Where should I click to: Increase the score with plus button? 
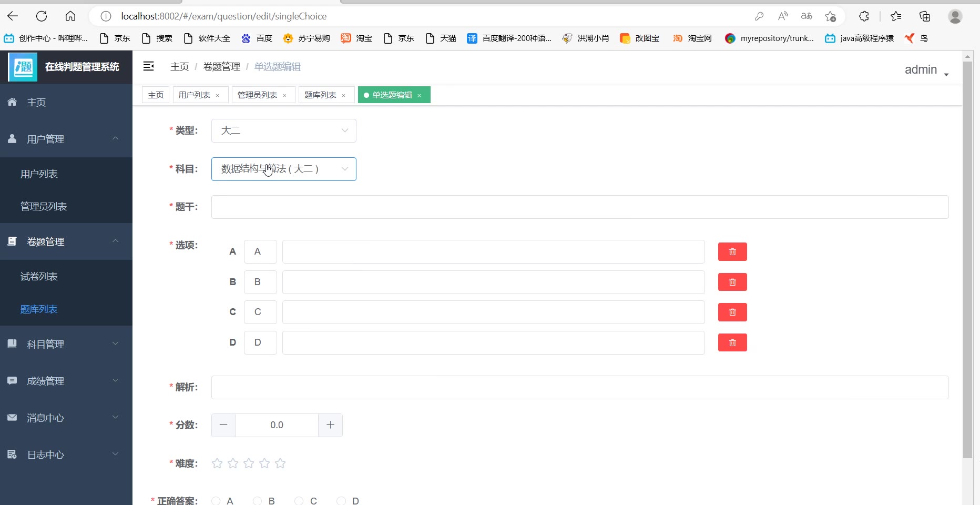[330, 425]
